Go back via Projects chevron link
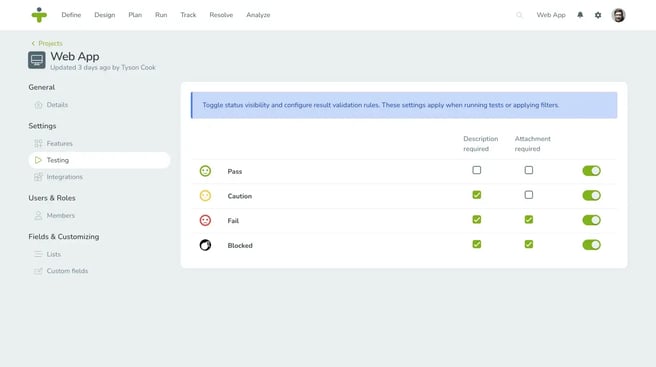This screenshot has height=367, width=656. [x=47, y=43]
